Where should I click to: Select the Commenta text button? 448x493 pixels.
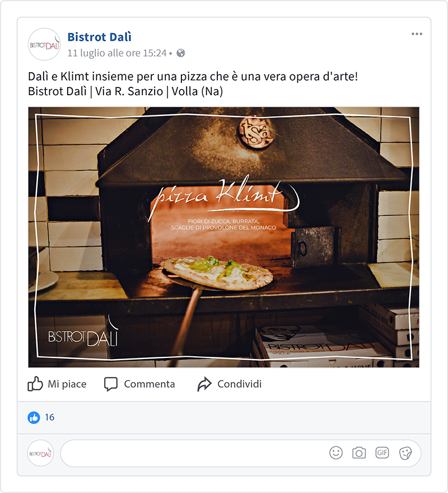(x=150, y=384)
